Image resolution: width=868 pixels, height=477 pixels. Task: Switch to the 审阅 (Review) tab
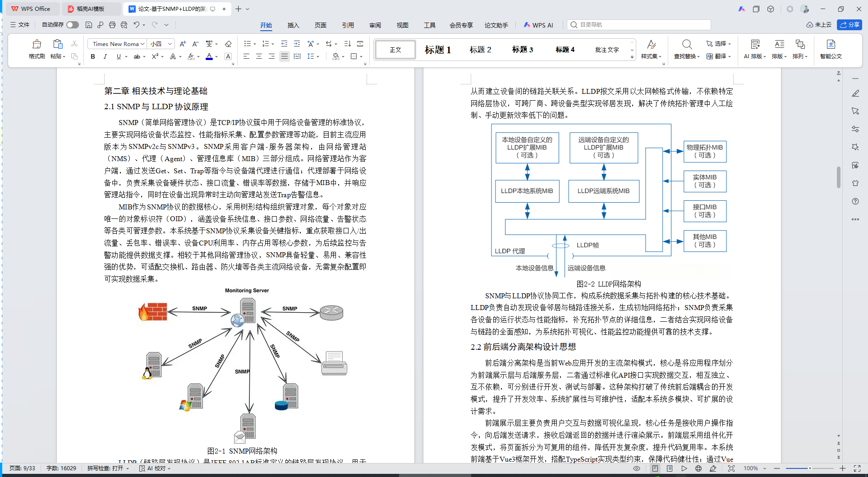(375, 25)
